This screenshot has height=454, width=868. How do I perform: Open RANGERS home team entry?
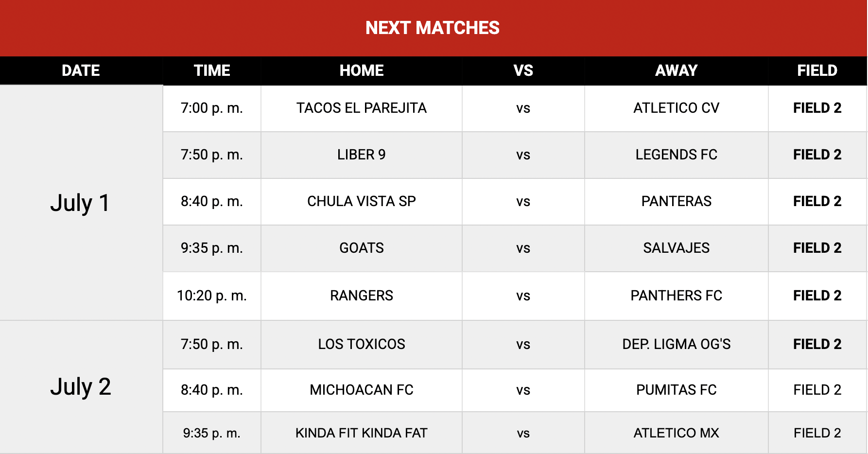pos(362,296)
